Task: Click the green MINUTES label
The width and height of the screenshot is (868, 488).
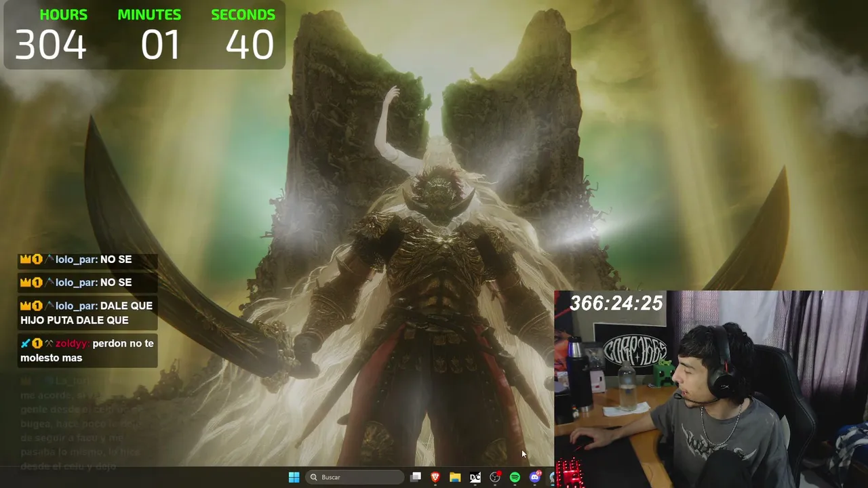Action: (149, 15)
